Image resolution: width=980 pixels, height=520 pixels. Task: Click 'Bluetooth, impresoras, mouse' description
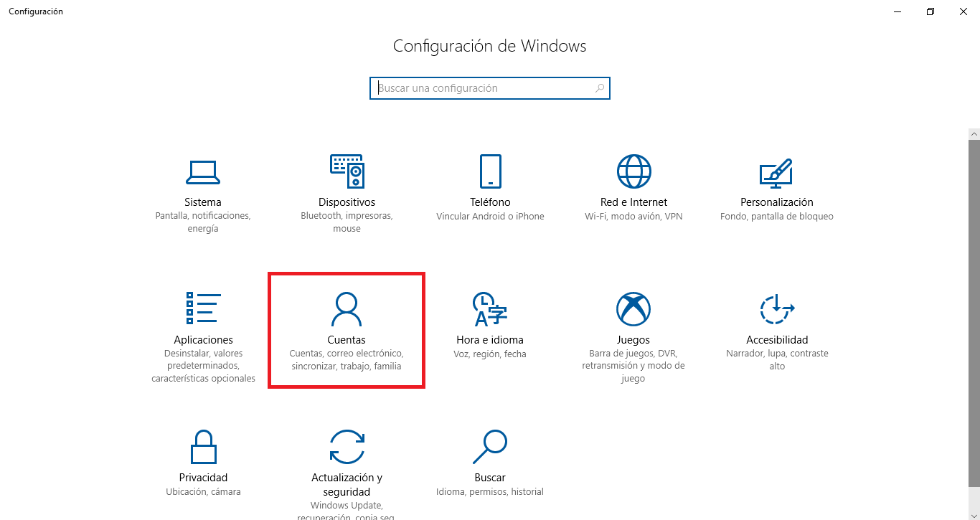[x=347, y=222]
